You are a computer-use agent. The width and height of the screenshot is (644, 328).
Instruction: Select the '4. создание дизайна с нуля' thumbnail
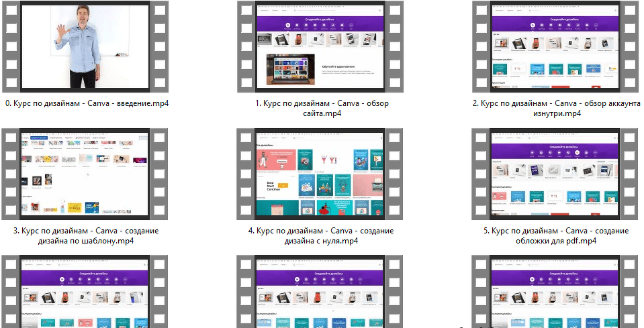321,174
